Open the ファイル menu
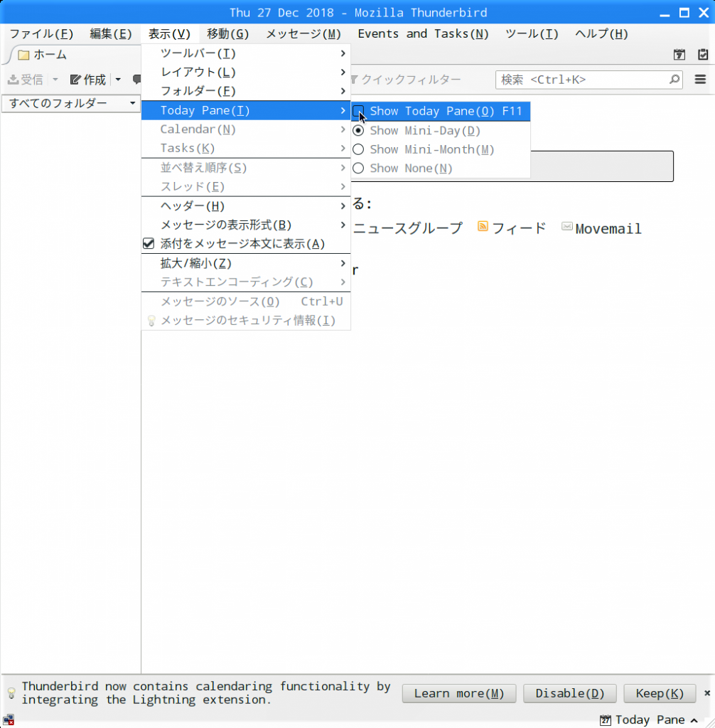Viewport: 715px width, 728px height. [41, 34]
